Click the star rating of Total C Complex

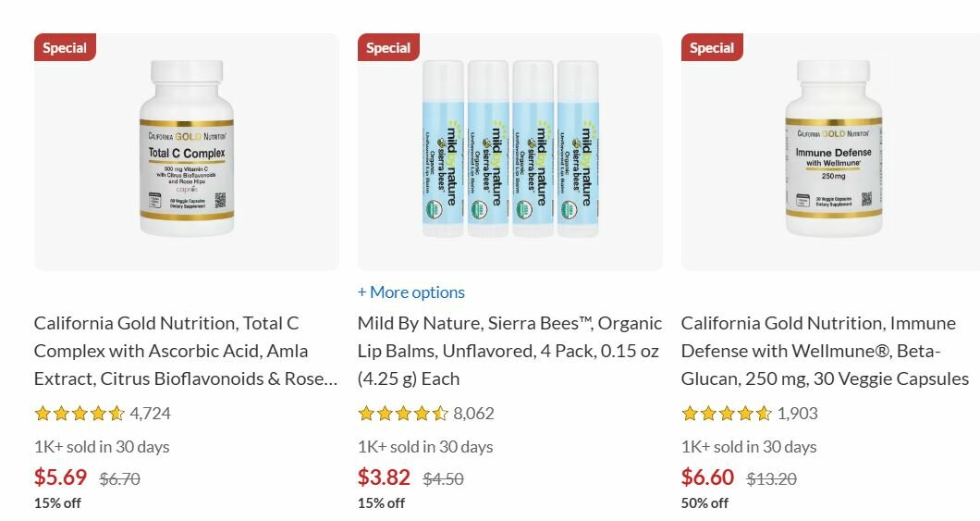(x=79, y=414)
